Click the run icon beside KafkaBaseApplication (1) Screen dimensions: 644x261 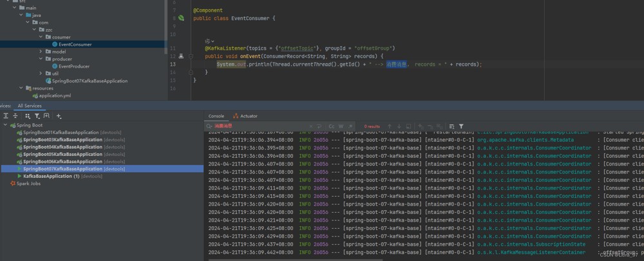point(19,176)
